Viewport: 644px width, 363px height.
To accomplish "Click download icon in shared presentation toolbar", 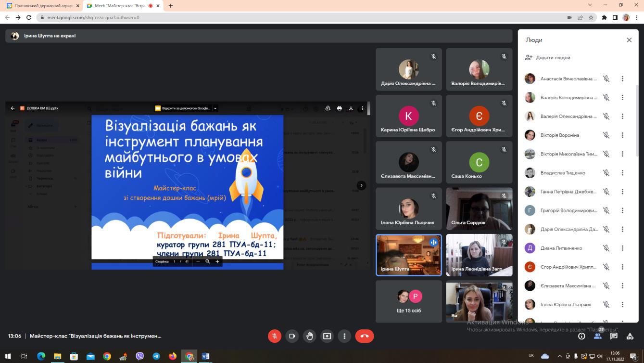I will click(351, 108).
